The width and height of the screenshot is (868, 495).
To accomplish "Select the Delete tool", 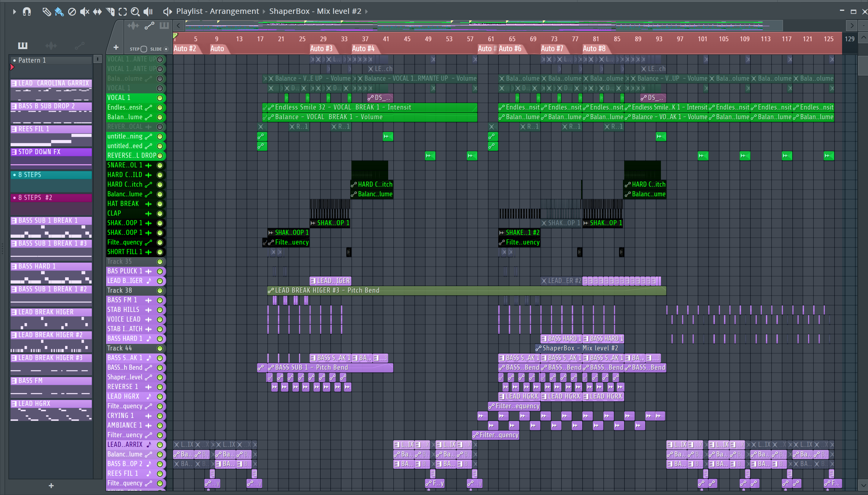I will [x=72, y=11].
